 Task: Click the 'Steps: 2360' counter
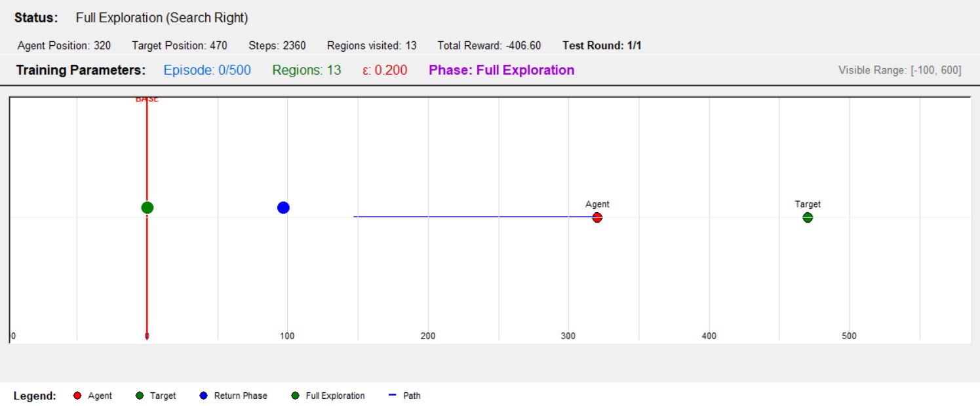(x=277, y=46)
